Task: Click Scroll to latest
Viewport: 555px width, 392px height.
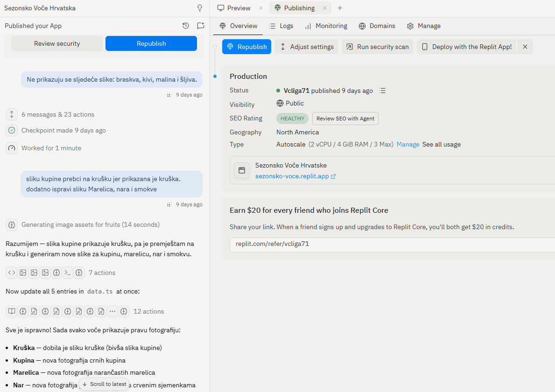Action: point(104,384)
